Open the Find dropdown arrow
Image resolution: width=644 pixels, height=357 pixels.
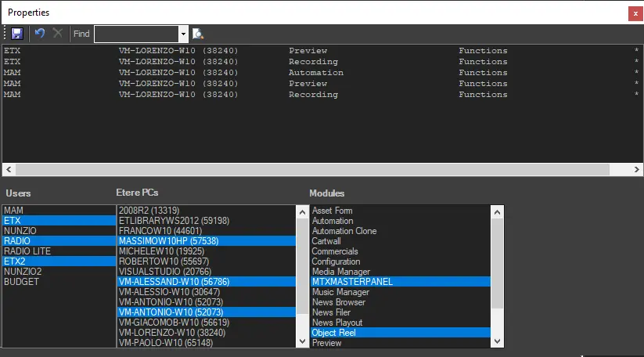click(183, 34)
